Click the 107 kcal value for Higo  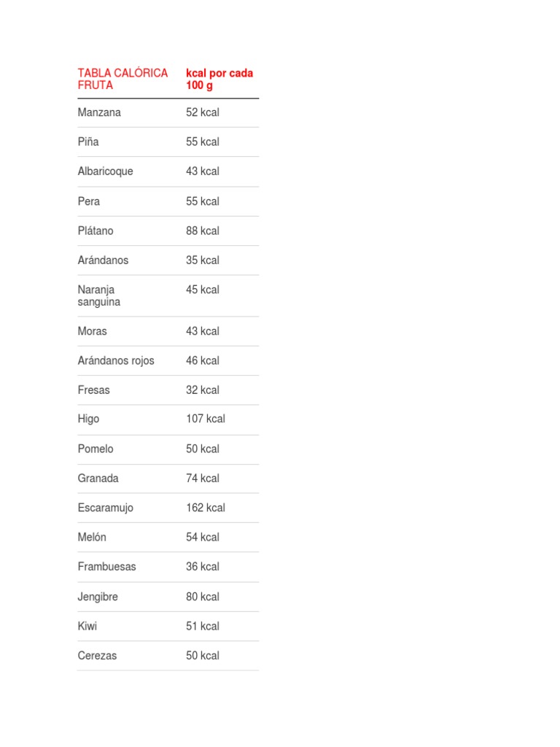coord(205,419)
